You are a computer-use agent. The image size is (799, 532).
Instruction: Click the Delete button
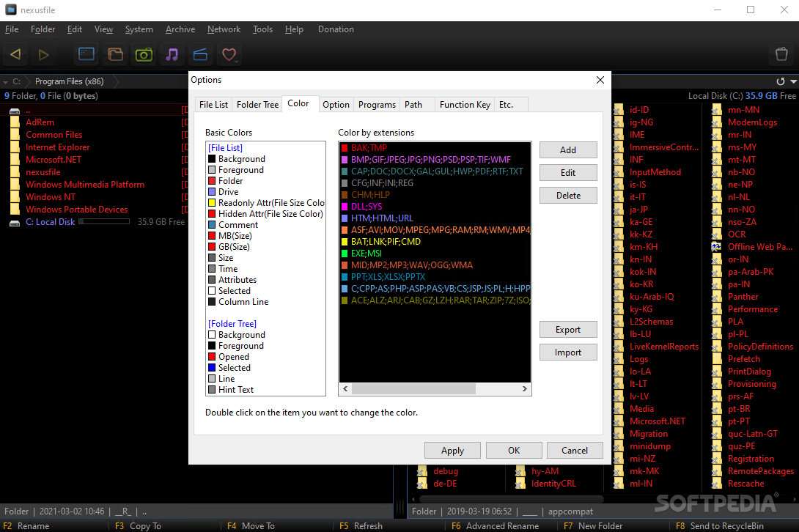tap(568, 195)
